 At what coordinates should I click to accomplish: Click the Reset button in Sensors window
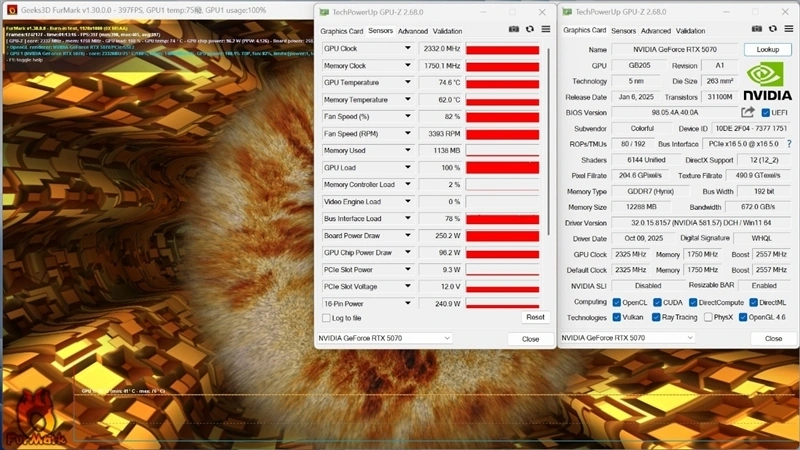coord(535,317)
